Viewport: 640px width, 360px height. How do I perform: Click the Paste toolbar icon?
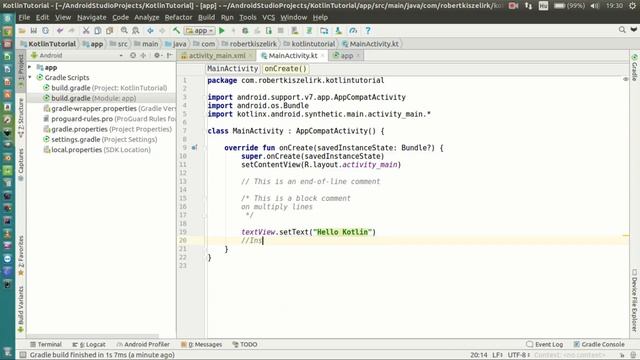(109, 31)
